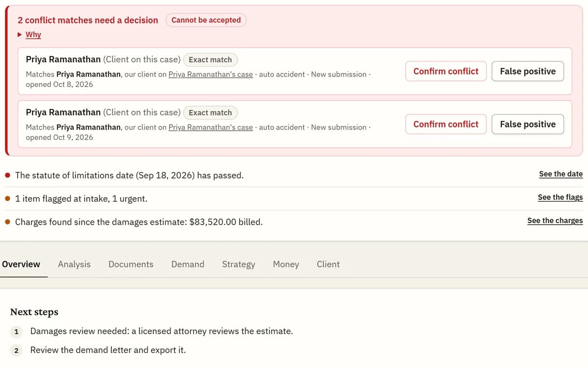
Task: Click the Next steps heading
Action: coord(34,312)
